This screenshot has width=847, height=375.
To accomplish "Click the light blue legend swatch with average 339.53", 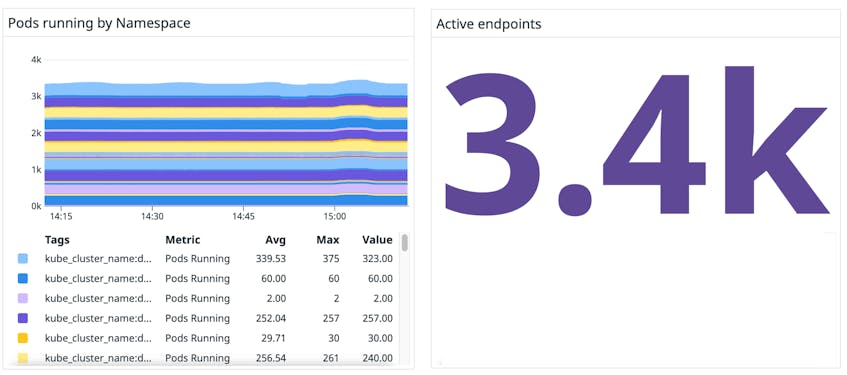I will (x=23, y=259).
